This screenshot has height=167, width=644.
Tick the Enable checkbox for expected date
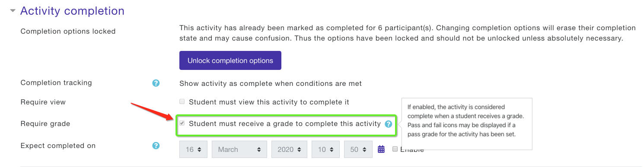tap(395, 149)
